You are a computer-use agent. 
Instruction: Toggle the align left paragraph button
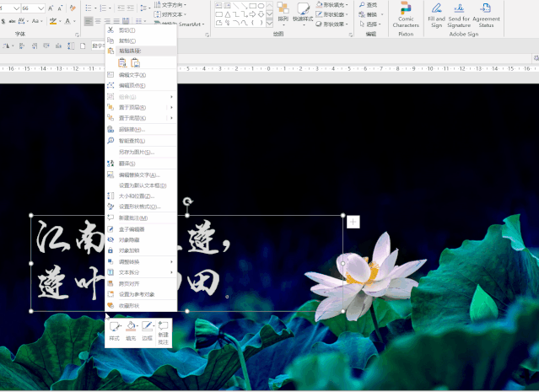tap(89, 21)
